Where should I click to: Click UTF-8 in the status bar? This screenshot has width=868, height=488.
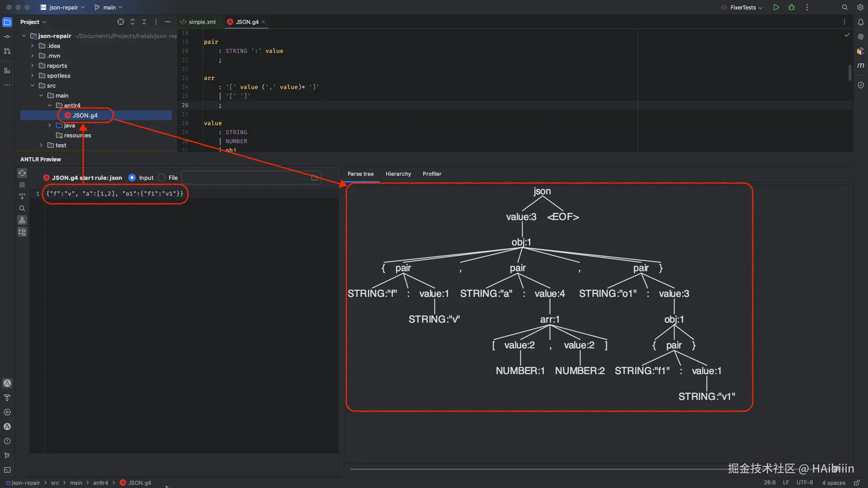[x=805, y=483]
